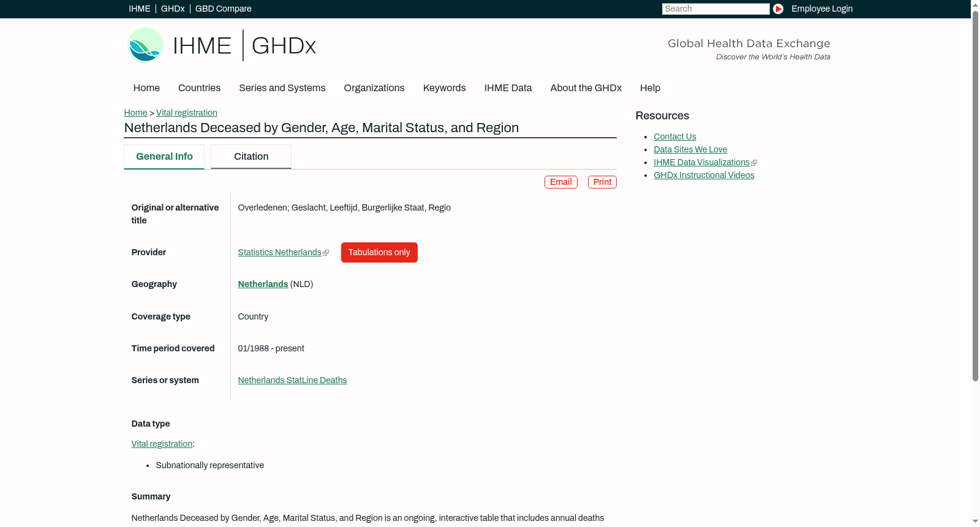Click the red search submit arrow icon
The width and height of the screenshot is (980, 527).
(778, 9)
